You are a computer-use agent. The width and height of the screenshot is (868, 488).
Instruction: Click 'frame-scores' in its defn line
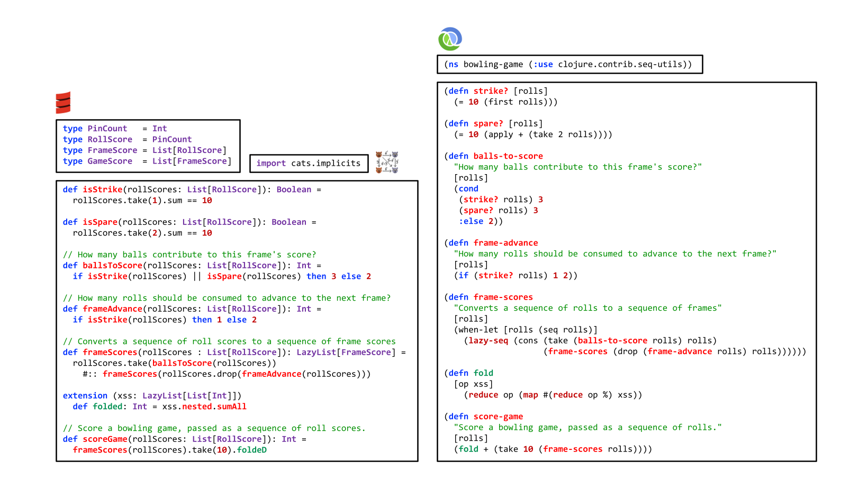(x=503, y=297)
